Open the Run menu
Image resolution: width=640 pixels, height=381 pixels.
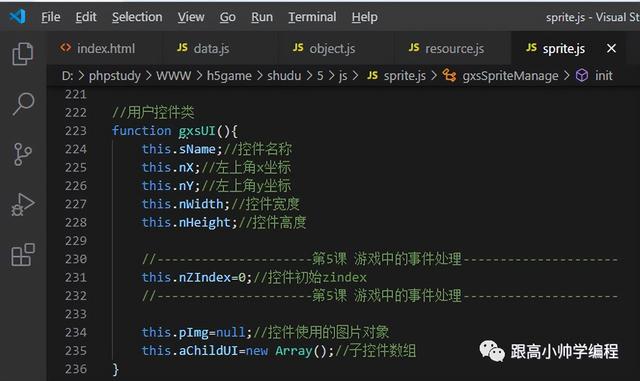(x=262, y=17)
